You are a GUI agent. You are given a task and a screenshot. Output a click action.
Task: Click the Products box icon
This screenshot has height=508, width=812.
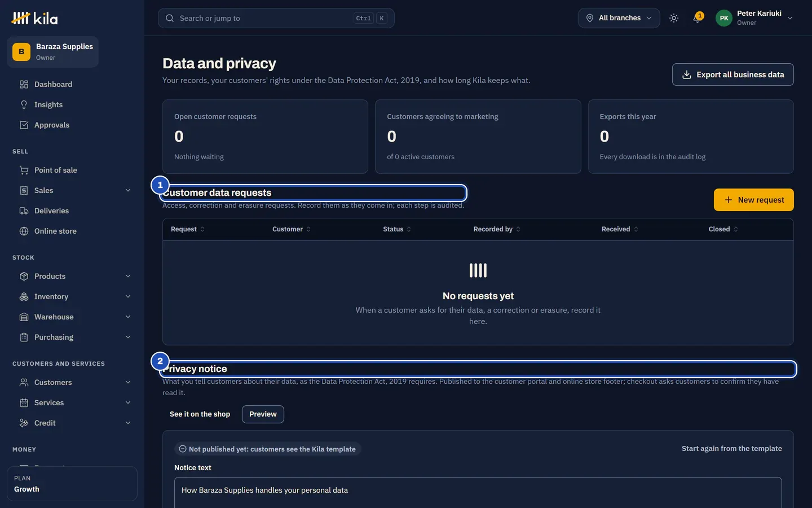pos(24,276)
